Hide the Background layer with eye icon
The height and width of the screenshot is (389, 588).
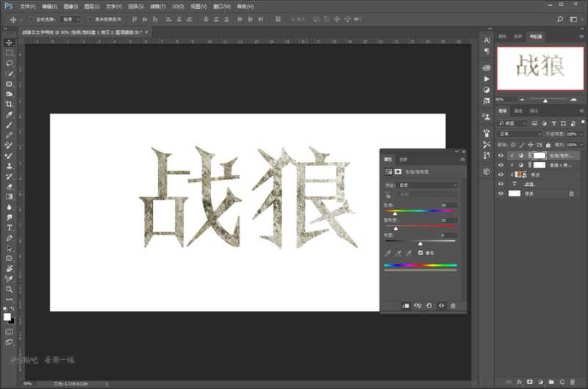(501, 193)
